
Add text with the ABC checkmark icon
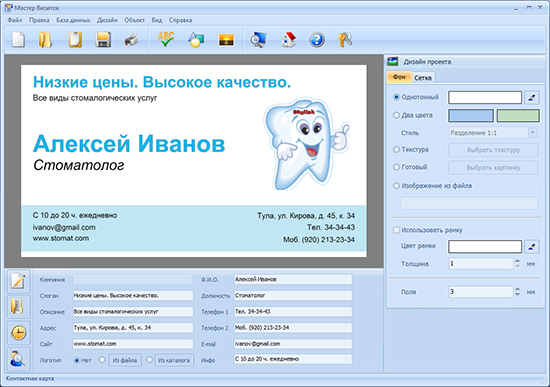tap(166, 39)
